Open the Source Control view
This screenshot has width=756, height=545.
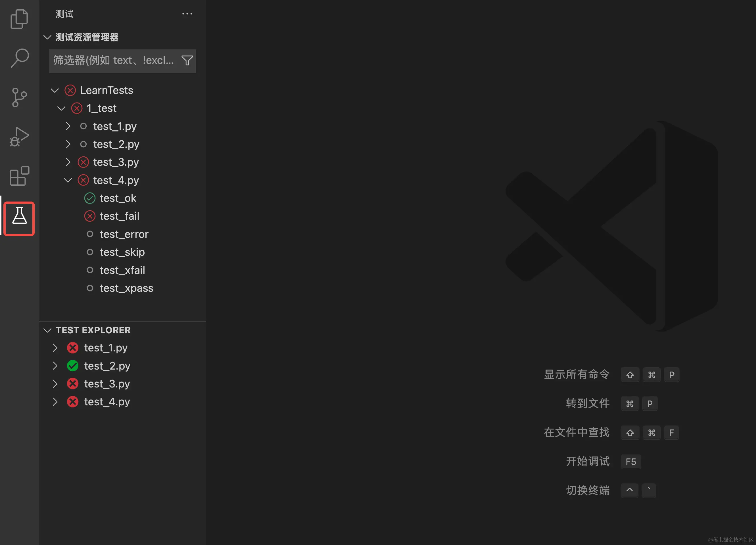19,97
